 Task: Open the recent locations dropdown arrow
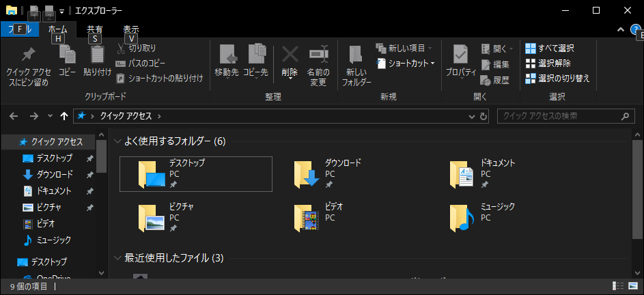[x=50, y=116]
